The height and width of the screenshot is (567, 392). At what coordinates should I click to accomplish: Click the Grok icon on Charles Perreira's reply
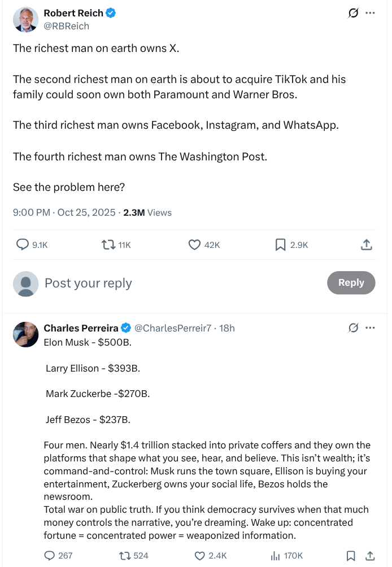click(354, 328)
